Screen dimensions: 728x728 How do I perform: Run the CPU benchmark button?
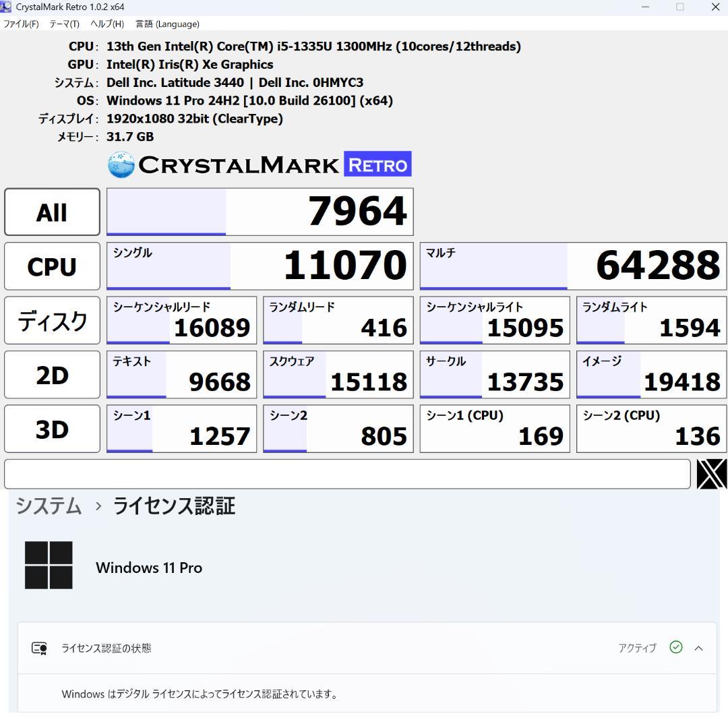coord(52,266)
